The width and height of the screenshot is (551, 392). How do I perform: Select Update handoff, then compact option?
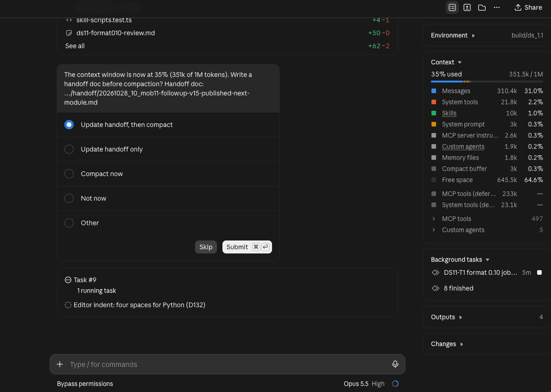168,125
